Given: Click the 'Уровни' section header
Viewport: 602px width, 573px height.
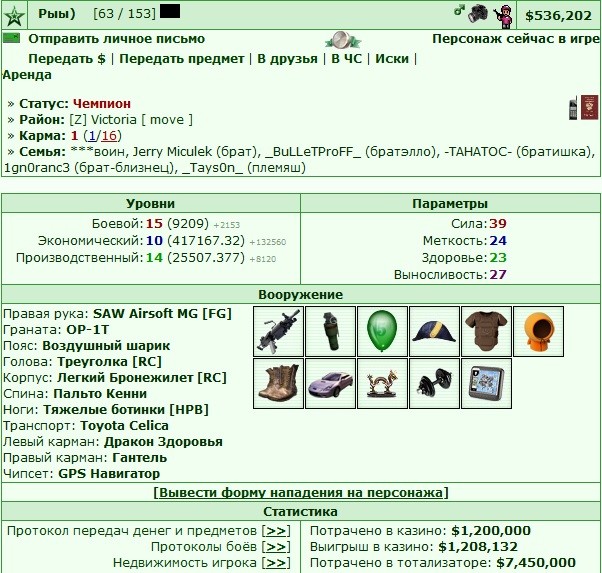Looking at the screenshot, I should tap(150, 204).
